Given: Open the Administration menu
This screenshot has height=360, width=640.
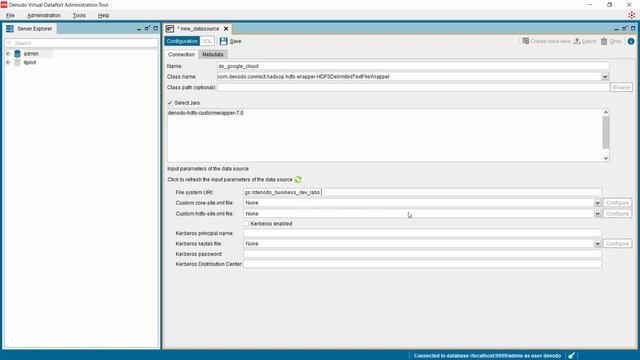Looking at the screenshot, I should 44,15.
